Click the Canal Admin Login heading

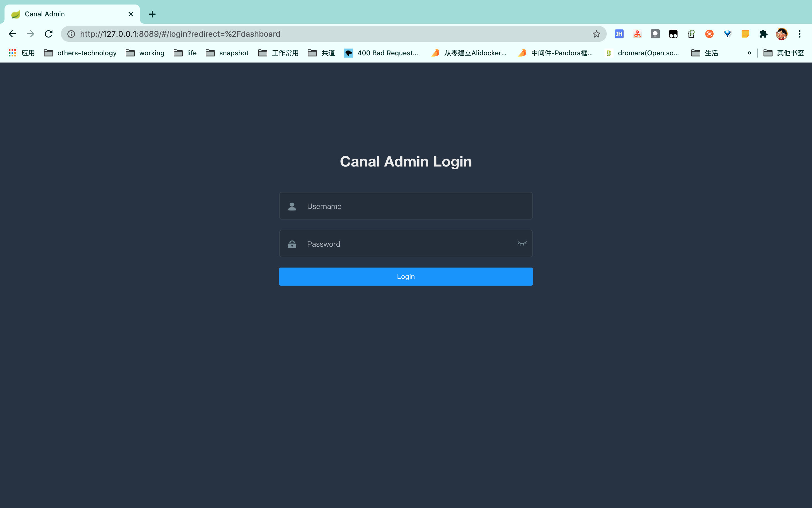(x=406, y=162)
